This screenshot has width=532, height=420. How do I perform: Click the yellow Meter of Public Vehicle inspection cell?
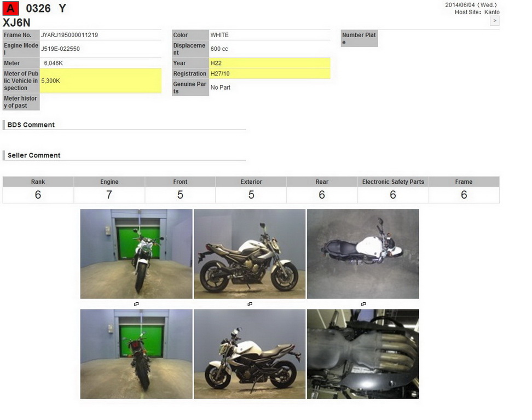pyautogui.click(x=101, y=80)
